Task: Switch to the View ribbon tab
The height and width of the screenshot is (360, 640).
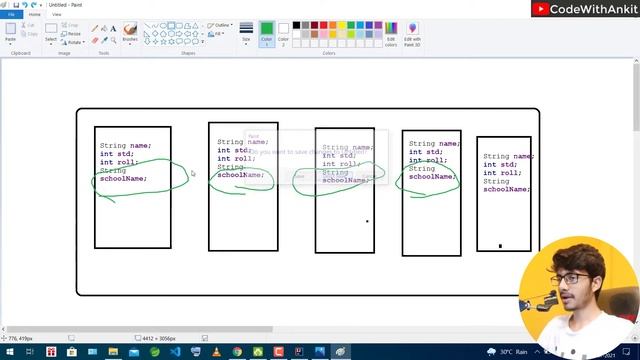Action: point(56,14)
